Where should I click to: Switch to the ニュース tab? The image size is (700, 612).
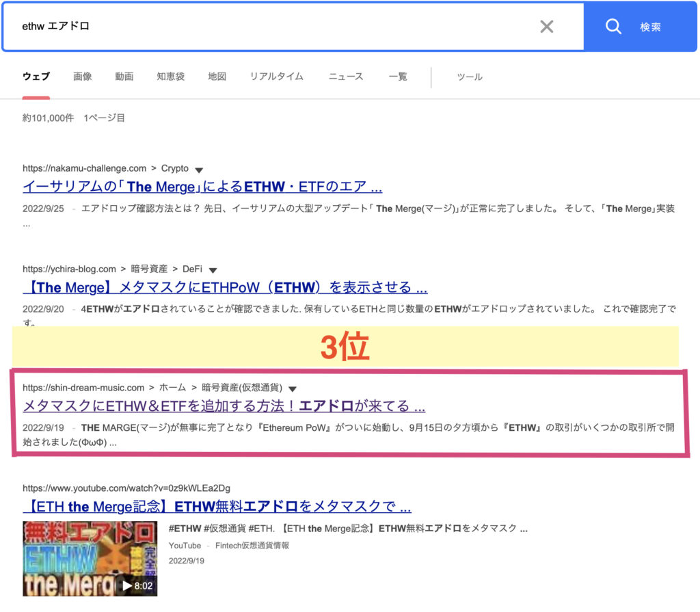[x=346, y=77]
